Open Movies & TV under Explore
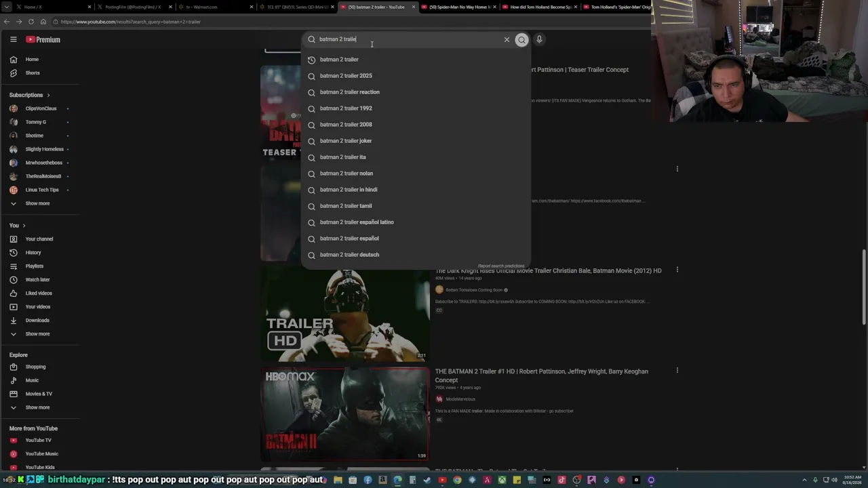 (x=39, y=394)
